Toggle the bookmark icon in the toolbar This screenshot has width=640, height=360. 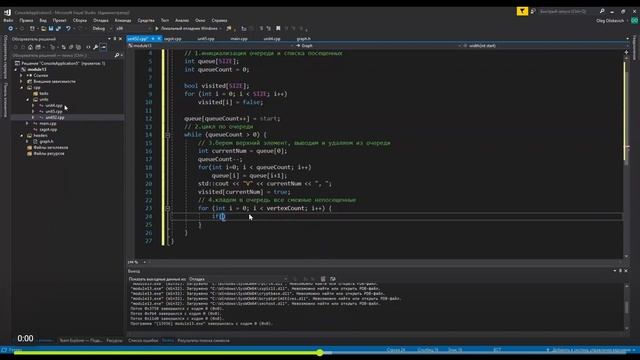tap(278, 29)
